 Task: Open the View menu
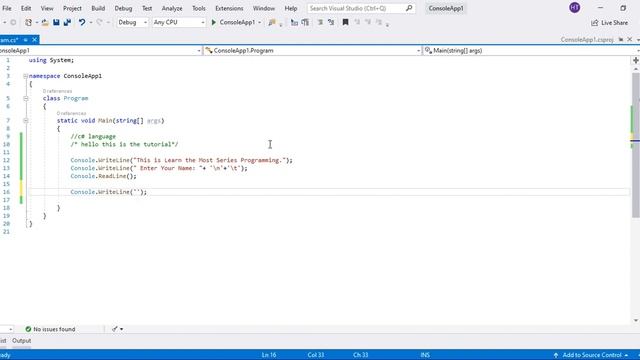coord(47,8)
